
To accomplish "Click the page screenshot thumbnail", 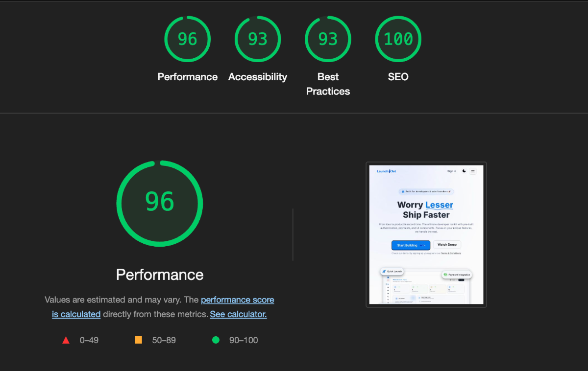I will coord(426,234).
